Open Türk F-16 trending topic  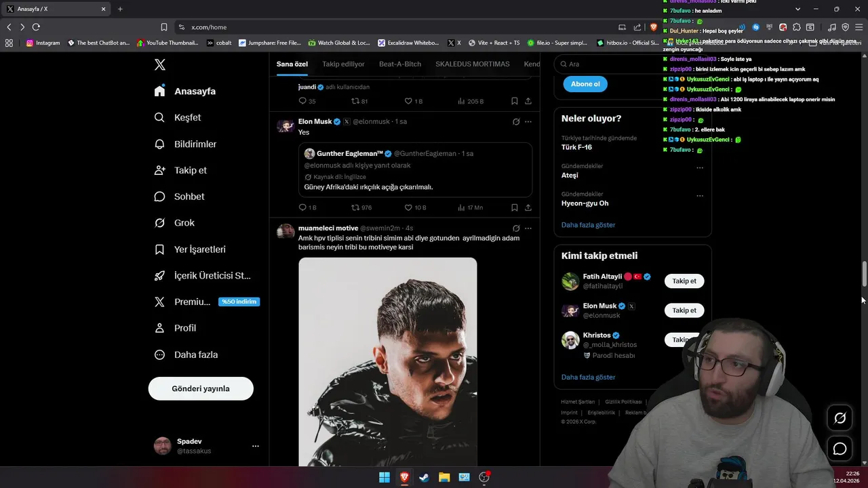tap(576, 147)
